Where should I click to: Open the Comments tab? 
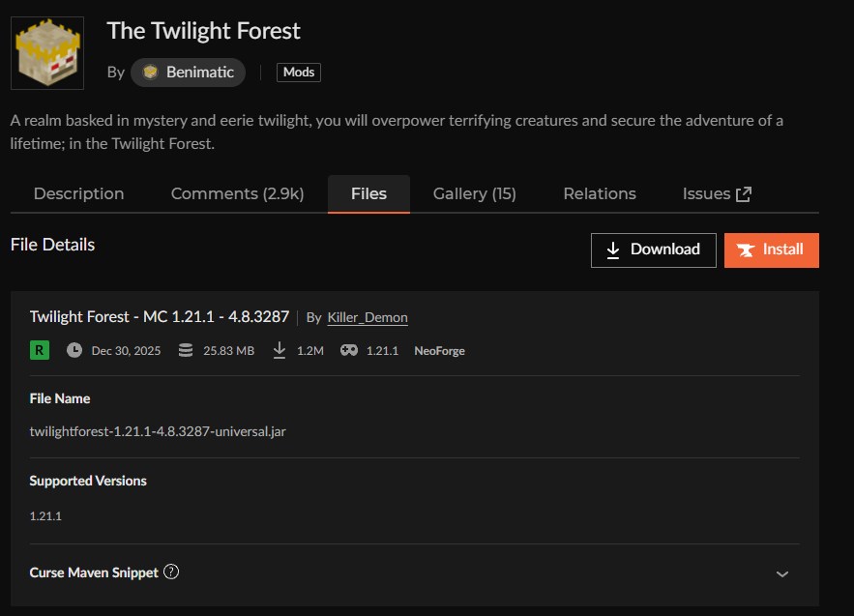237,193
